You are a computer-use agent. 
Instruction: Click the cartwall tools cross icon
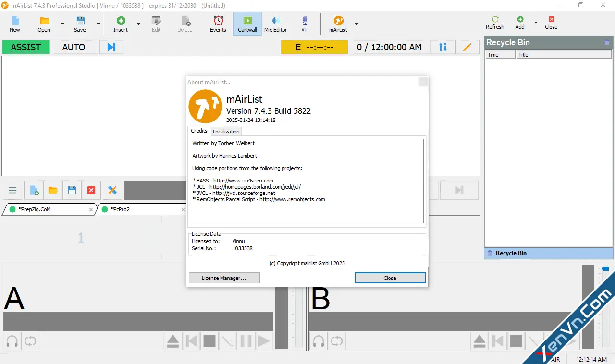(x=112, y=191)
